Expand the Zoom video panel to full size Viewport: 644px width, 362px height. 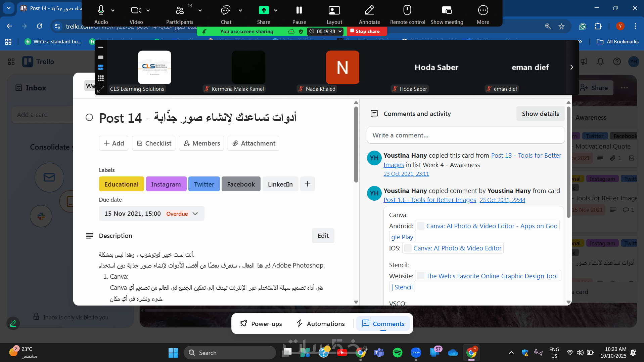[101, 89]
